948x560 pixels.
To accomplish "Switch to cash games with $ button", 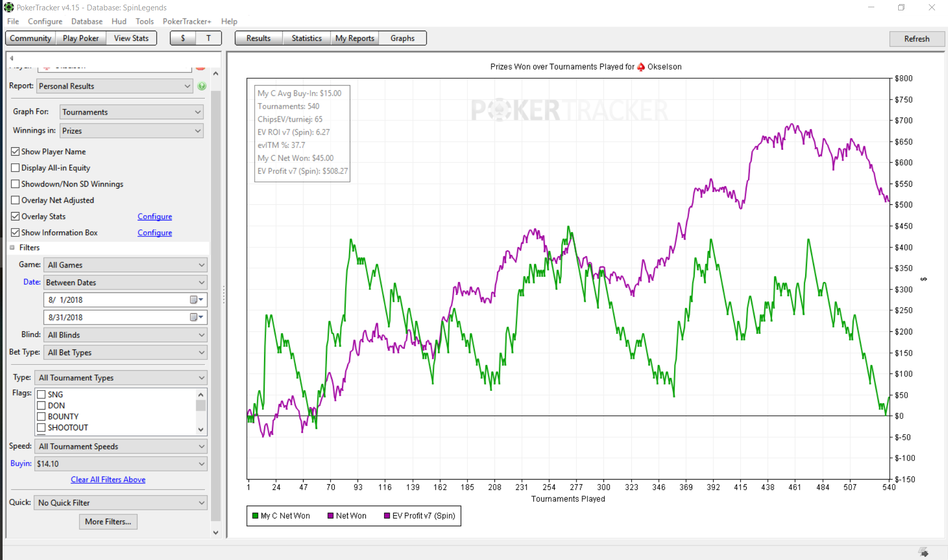I will [x=183, y=38].
